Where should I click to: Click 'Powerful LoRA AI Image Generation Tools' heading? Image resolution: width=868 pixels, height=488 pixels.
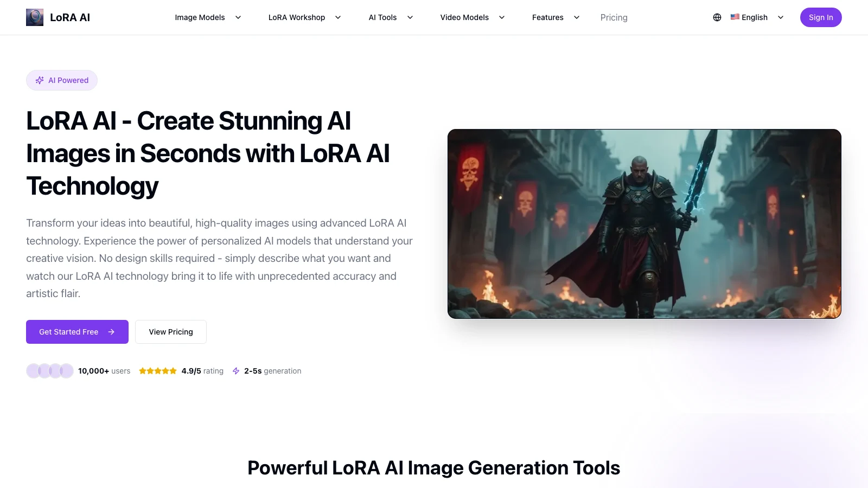point(434,468)
